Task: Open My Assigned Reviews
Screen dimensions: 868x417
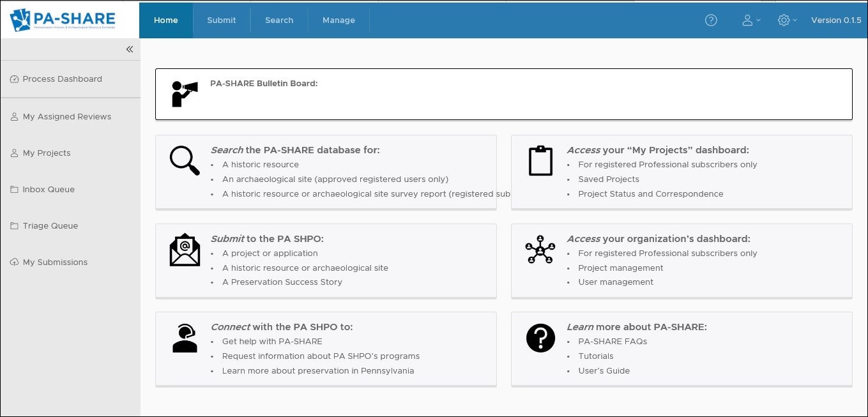Action: pos(70,117)
